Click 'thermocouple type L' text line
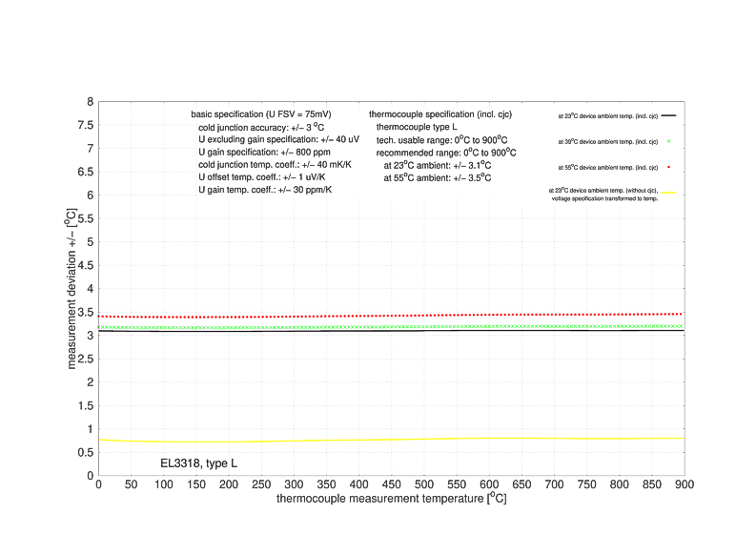The width and height of the screenshot is (756, 535). click(x=417, y=127)
